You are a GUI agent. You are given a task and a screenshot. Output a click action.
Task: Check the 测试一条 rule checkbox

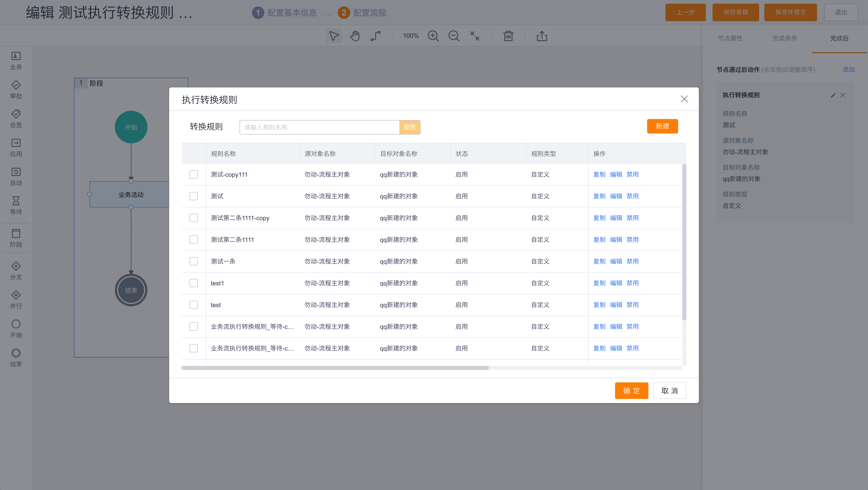(193, 261)
